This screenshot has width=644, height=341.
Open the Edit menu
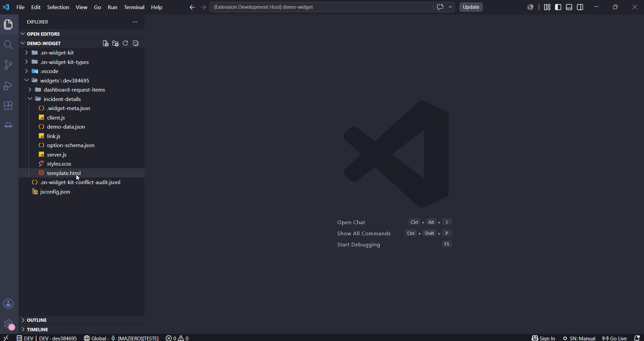point(36,7)
